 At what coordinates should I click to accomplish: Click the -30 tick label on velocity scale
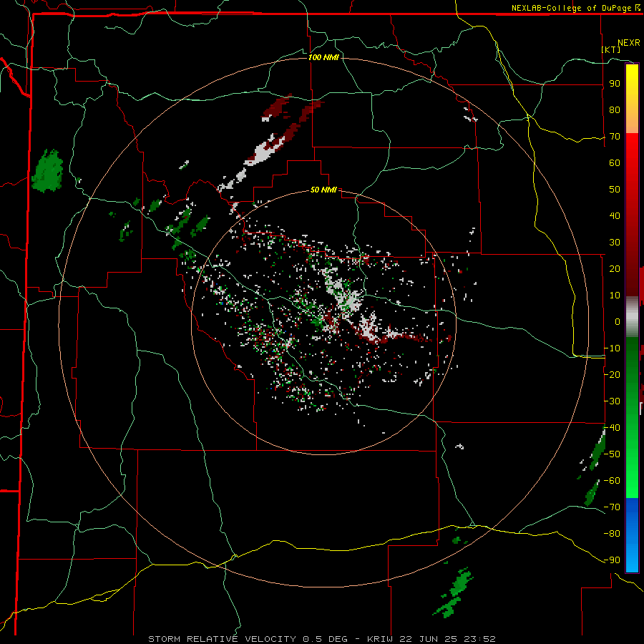click(612, 401)
